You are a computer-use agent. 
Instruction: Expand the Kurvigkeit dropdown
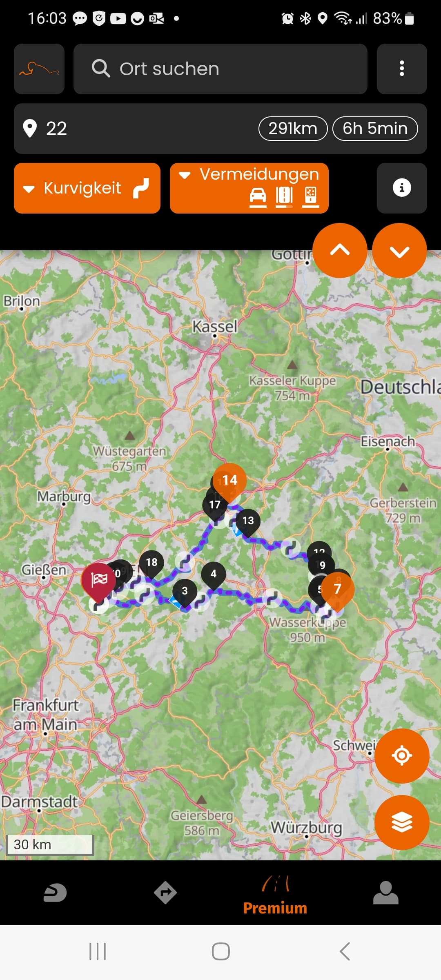point(87,188)
